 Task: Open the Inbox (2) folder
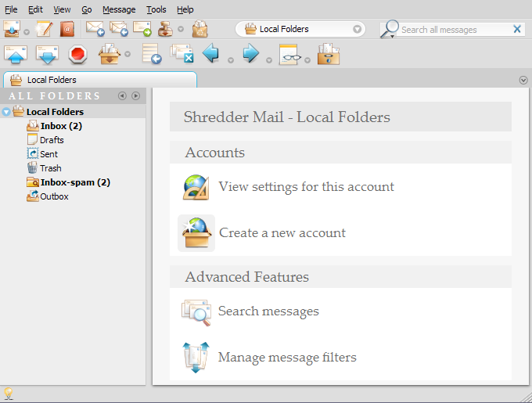pos(61,126)
